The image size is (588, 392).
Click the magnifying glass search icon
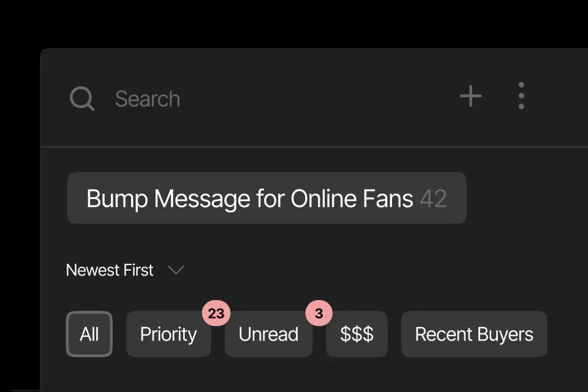click(x=82, y=99)
